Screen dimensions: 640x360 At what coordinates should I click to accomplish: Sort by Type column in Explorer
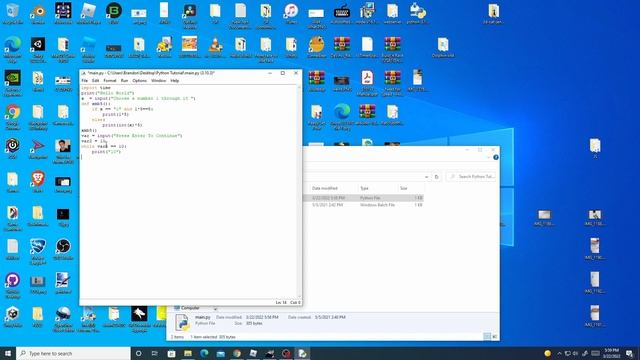(x=364, y=188)
